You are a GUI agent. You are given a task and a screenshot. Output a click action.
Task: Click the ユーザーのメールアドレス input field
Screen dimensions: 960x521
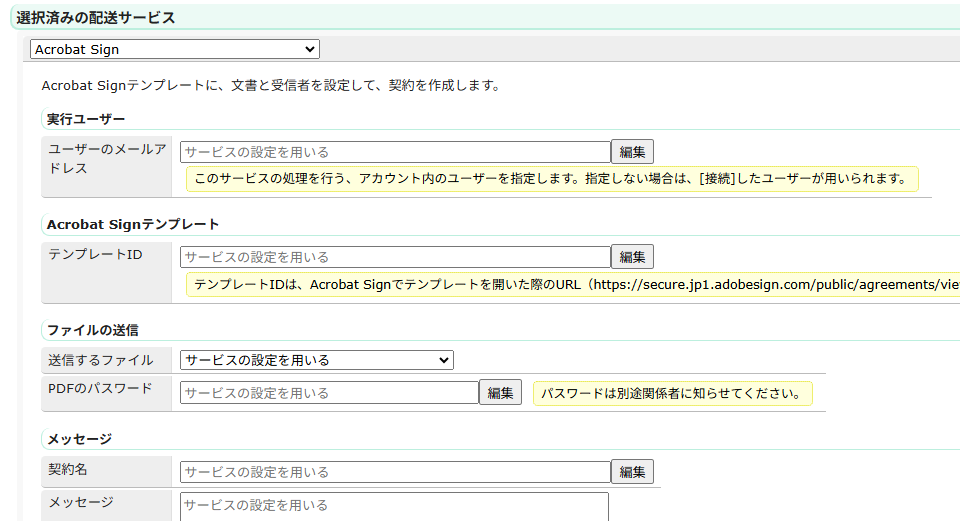pos(395,152)
